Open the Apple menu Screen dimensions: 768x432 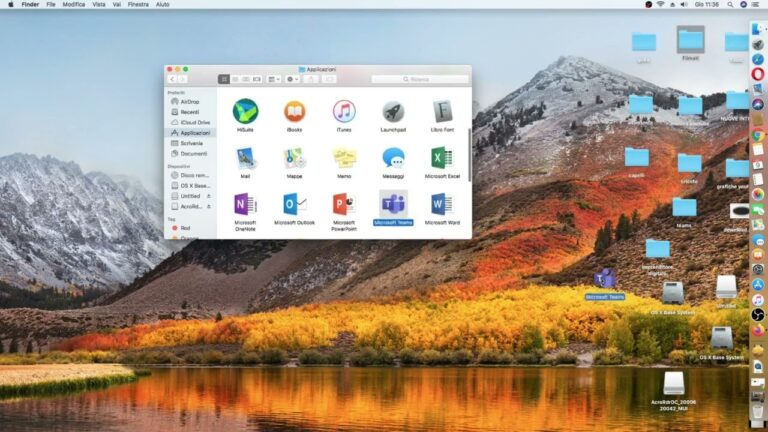pyautogui.click(x=11, y=4)
